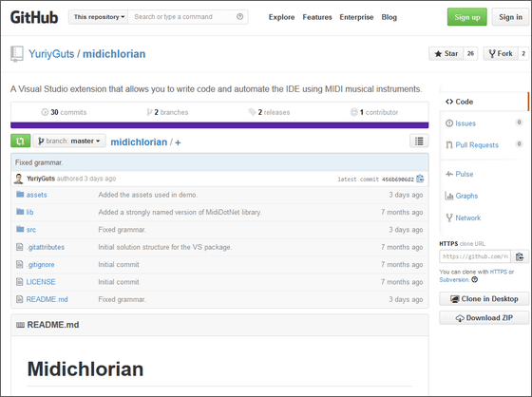The image size is (532, 397).
Task: Open the .gitignore file
Action: [x=40, y=265]
